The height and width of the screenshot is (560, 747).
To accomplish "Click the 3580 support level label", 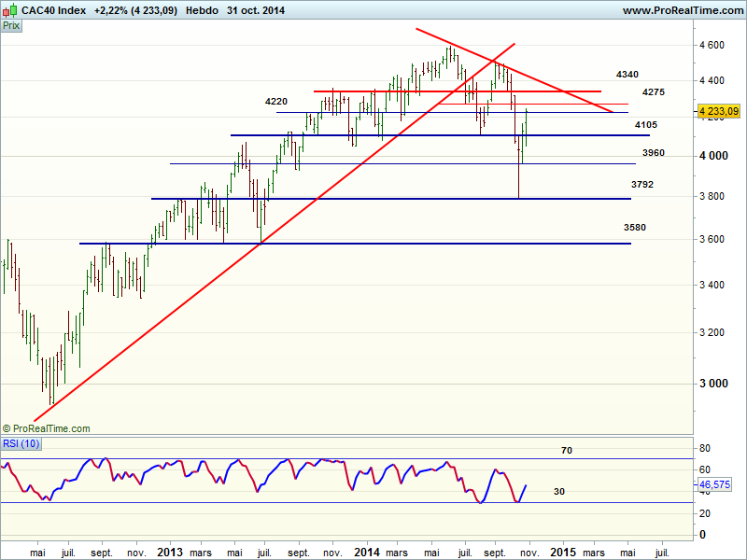I will [635, 227].
